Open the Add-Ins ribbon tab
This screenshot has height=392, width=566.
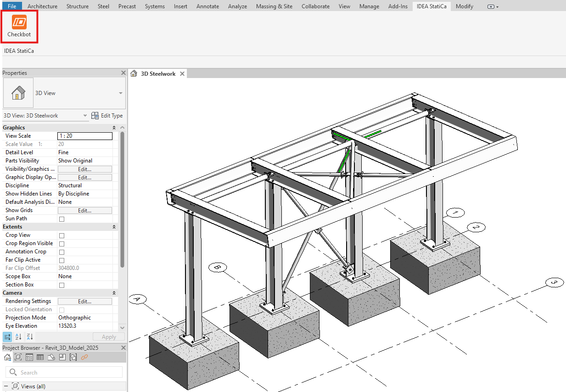pos(398,6)
